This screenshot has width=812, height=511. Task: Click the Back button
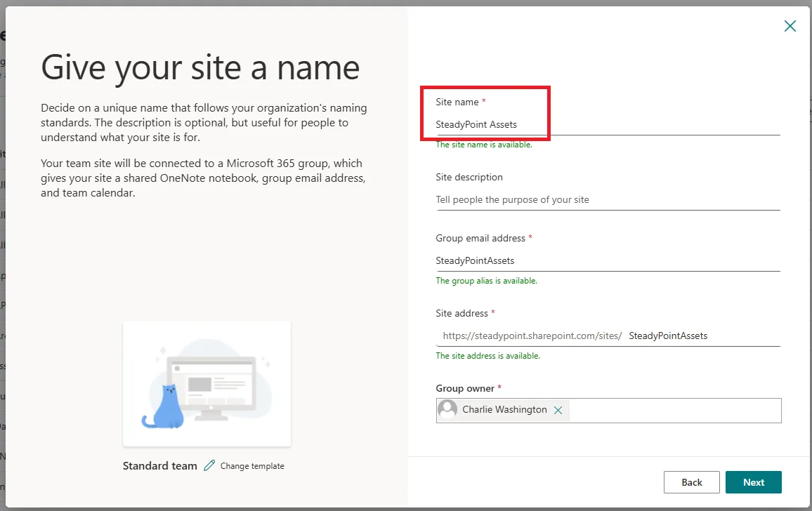click(x=691, y=482)
